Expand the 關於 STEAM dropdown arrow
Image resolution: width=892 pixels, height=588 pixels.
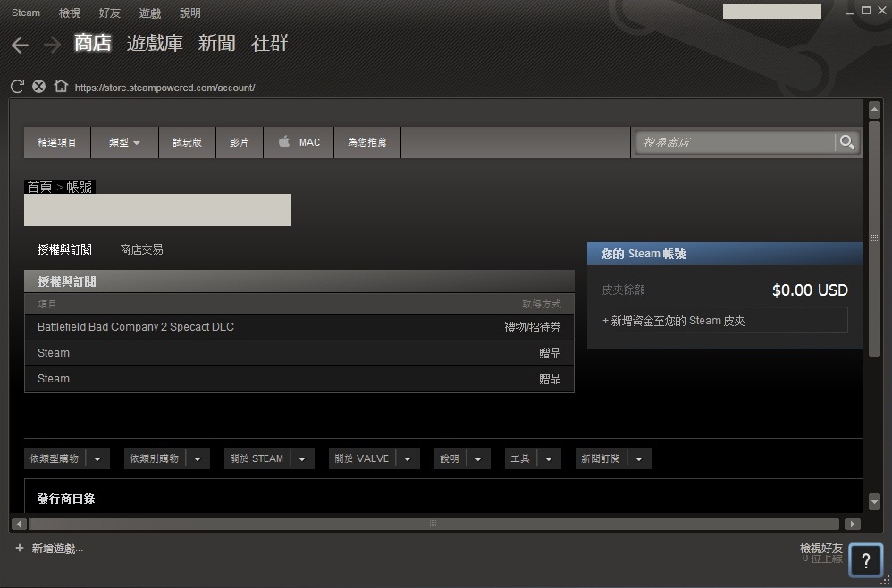click(x=301, y=458)
